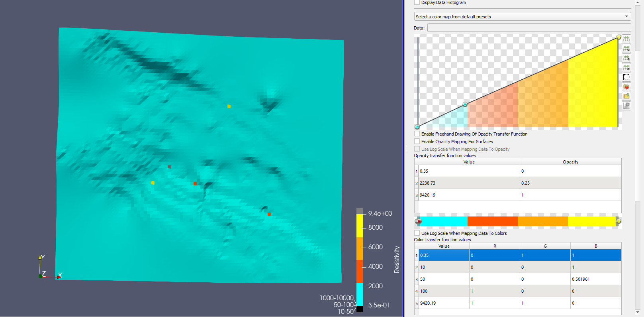644x317 pixels.
Task: Check Use Log Scale When Mapping Data To Colors
Action: point(417,233)
